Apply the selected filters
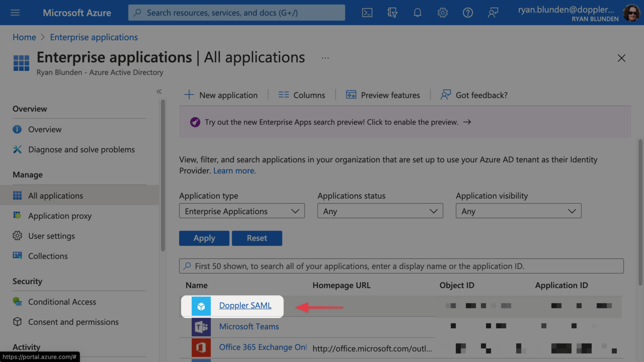This screenshot has width=644, height=362. [204, 238]
